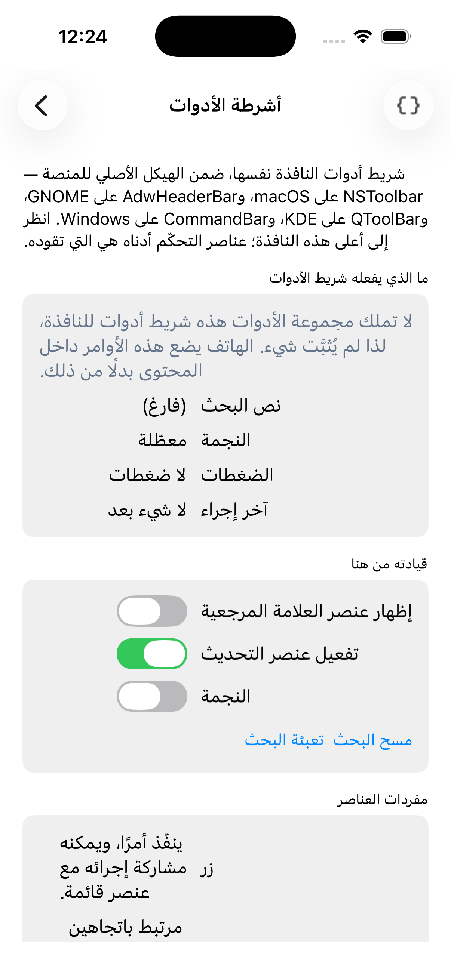Tap the الضغطات status row
The image size is (451, 980).
[225, 475]
